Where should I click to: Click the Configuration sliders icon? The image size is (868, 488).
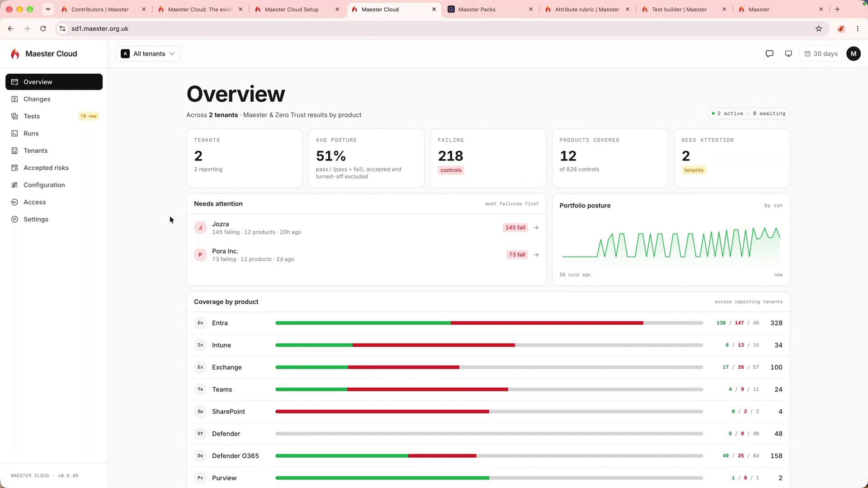[x=14, y=185]
